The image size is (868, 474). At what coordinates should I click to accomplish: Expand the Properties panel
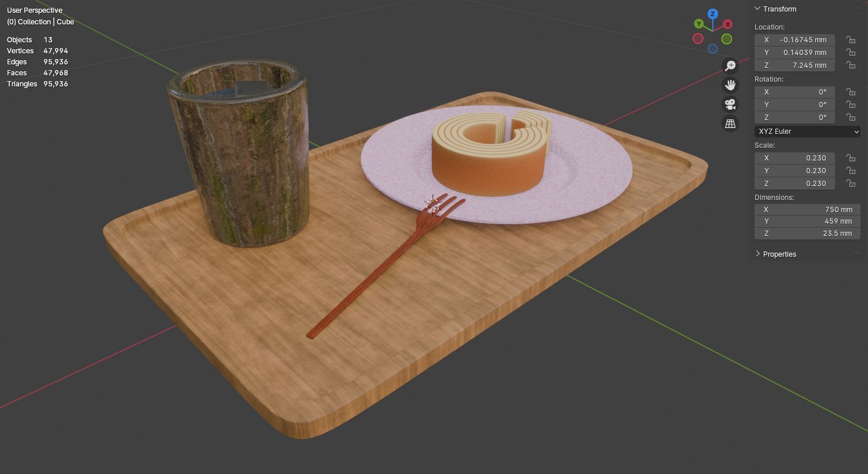point(757,254)
